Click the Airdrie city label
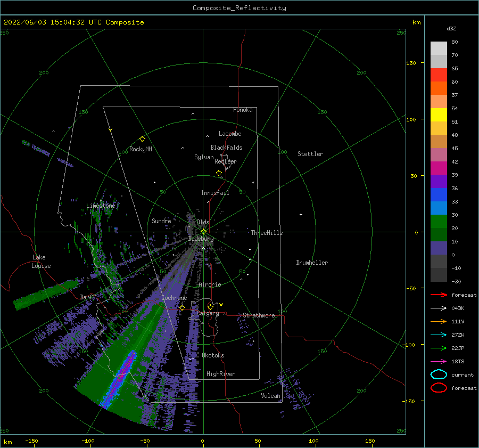 [210, 284]
